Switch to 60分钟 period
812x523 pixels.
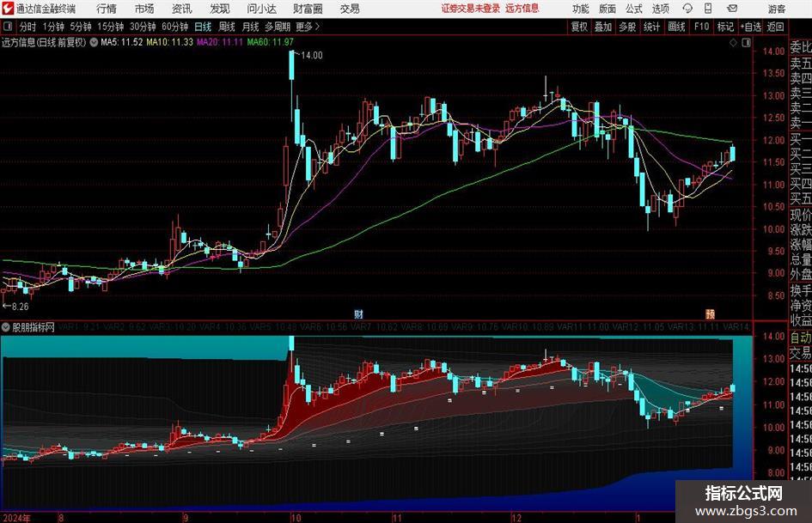click(174, 27)
